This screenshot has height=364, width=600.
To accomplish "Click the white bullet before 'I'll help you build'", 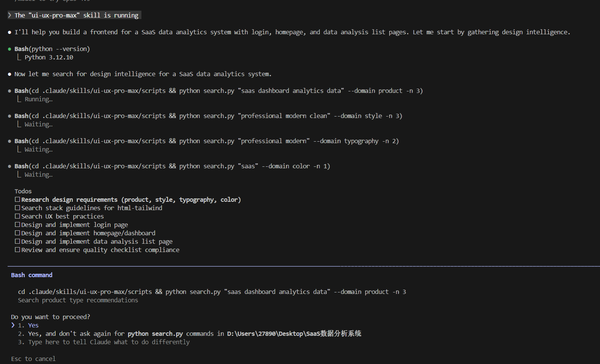I will [10, 32].
